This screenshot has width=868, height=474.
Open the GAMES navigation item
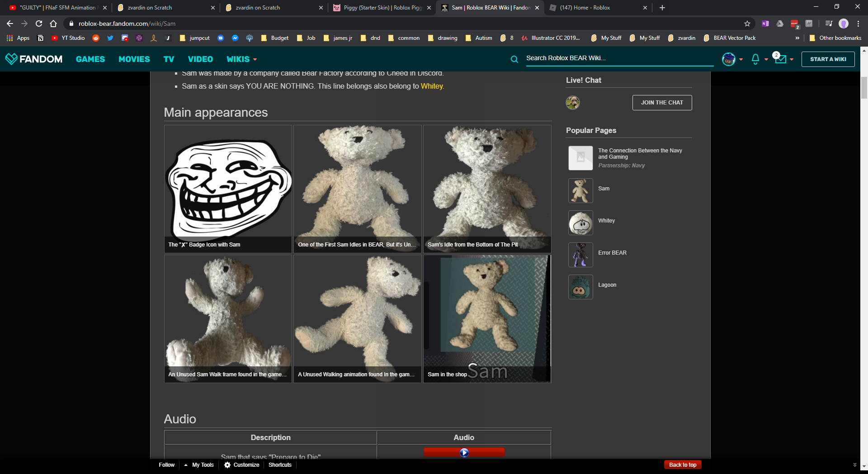tap(90, 59)
